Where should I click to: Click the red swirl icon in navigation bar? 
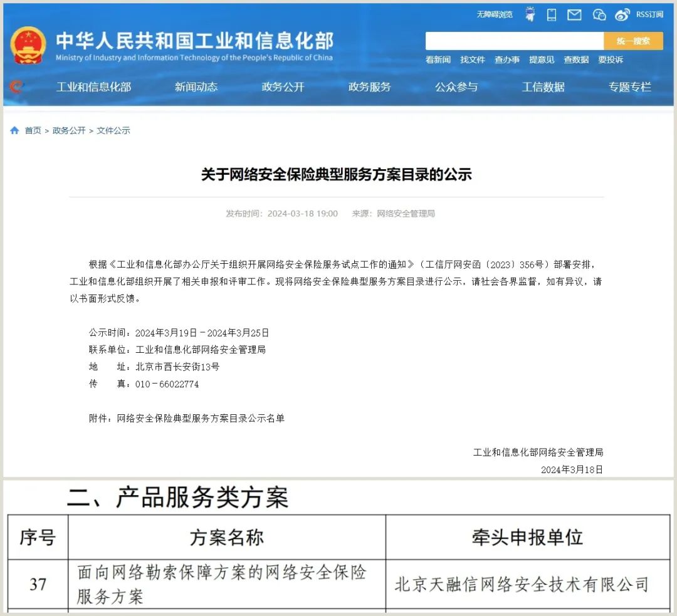click(16, 86)
